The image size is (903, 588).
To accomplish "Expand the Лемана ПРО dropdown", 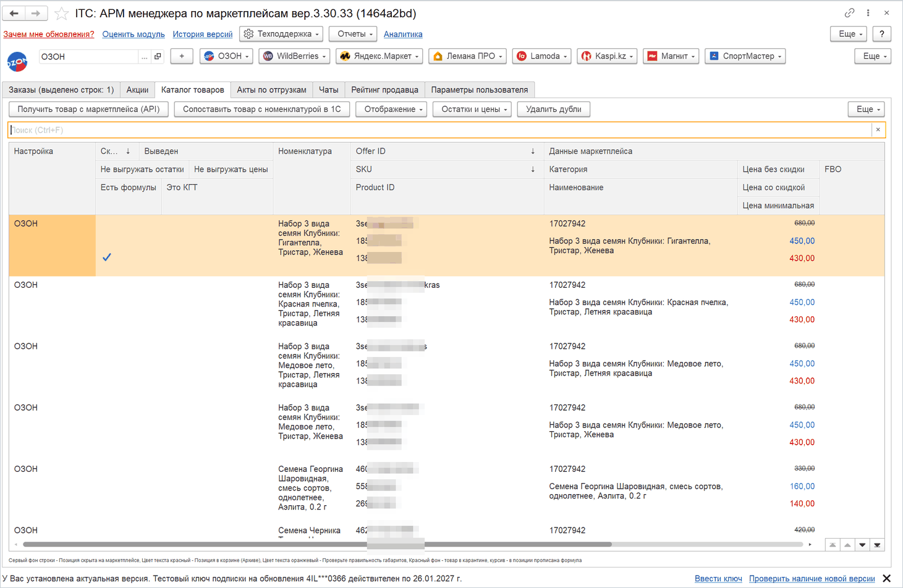I will coord(468,56).
